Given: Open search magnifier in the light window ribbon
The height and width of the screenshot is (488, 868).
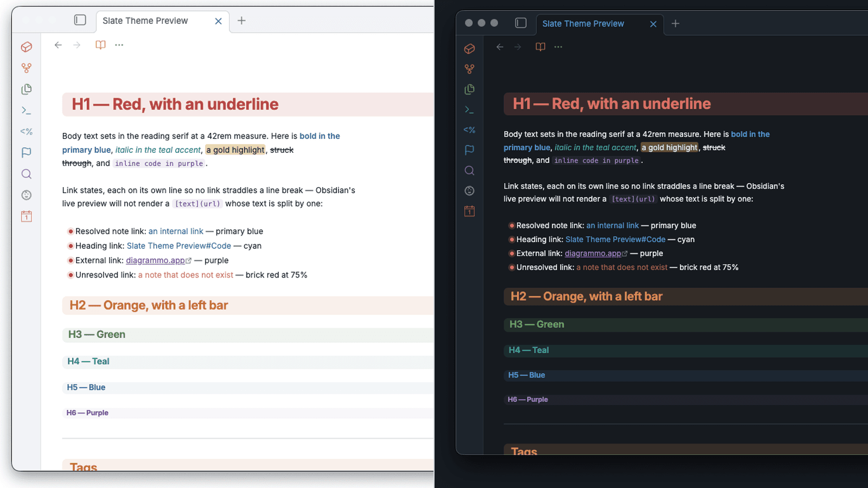Looking at the screenshot, I should [x=27, y=174].
